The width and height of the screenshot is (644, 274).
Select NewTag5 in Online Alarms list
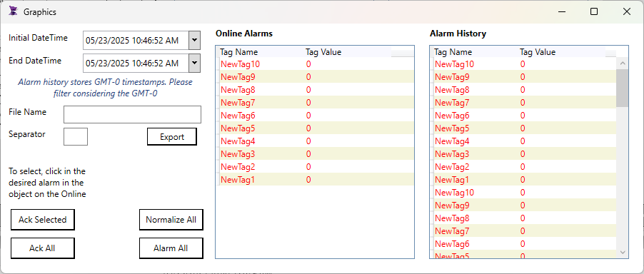coord(315,128)
